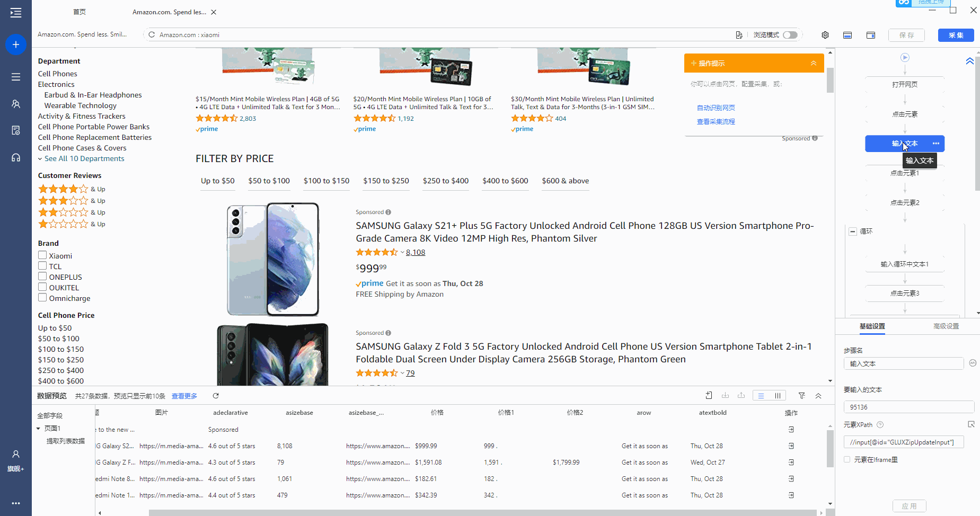Close the Amazon.com task tab
Screen dimensions: 980x516
214,12
